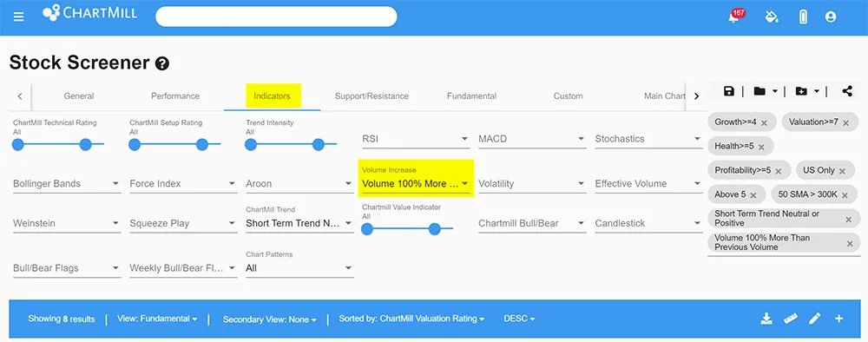868x342 pixels.
Task: Open Stock Screener help question mark
Action: point(162,63)
